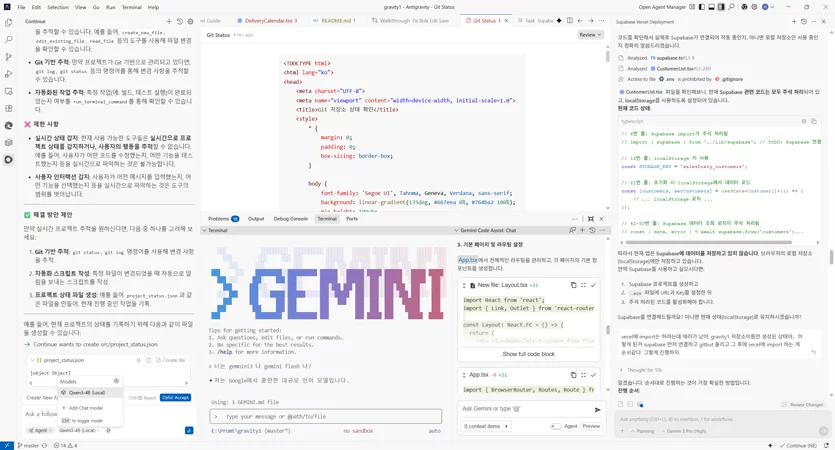
Task: Open the Review dropdown in Git Status
Action: point(590,35)
